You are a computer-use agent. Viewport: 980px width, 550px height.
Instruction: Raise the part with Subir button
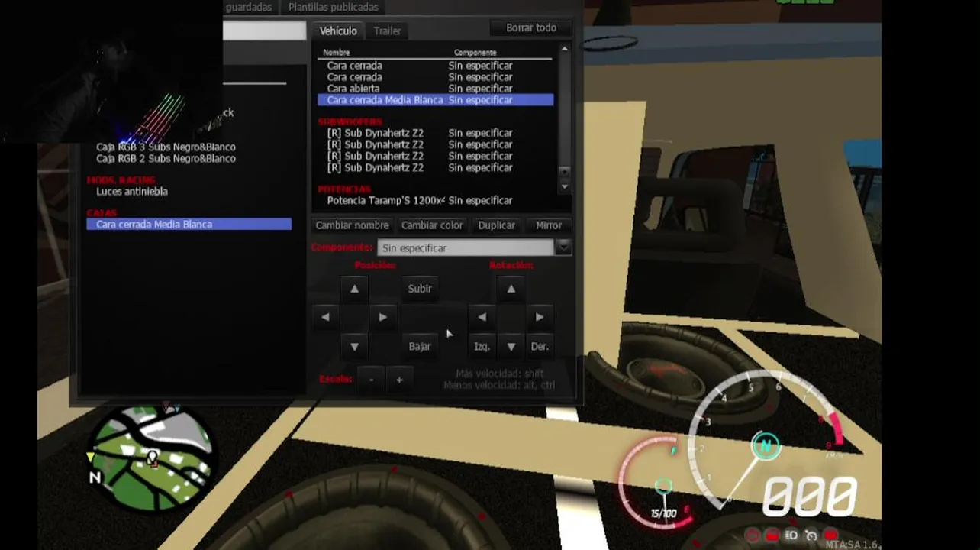[420, 289]
